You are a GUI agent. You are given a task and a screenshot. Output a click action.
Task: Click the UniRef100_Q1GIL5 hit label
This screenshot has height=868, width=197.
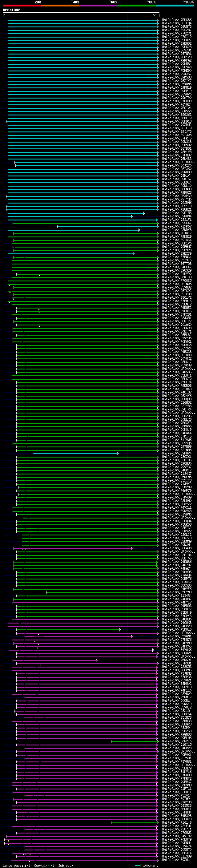177,745
